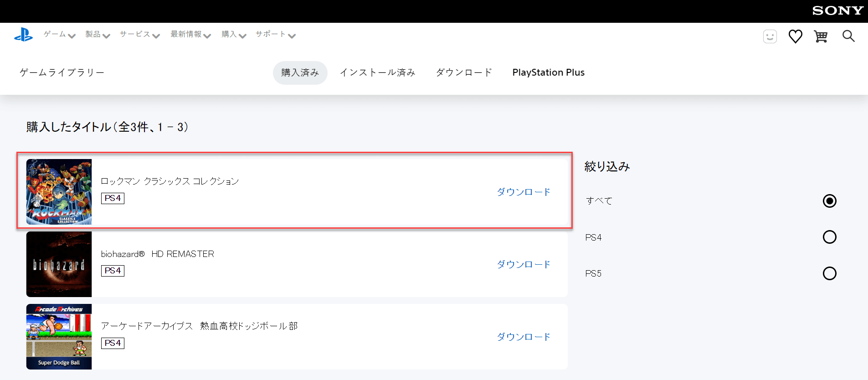Expand the 最新情報 menu dropdown
This screenshot has width=868, height=380.
click(190, 35)
